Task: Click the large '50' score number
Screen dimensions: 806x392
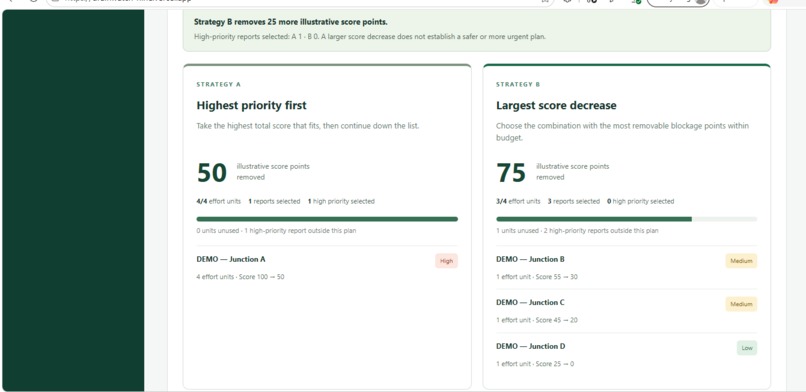Action: (x=212, y=173)
